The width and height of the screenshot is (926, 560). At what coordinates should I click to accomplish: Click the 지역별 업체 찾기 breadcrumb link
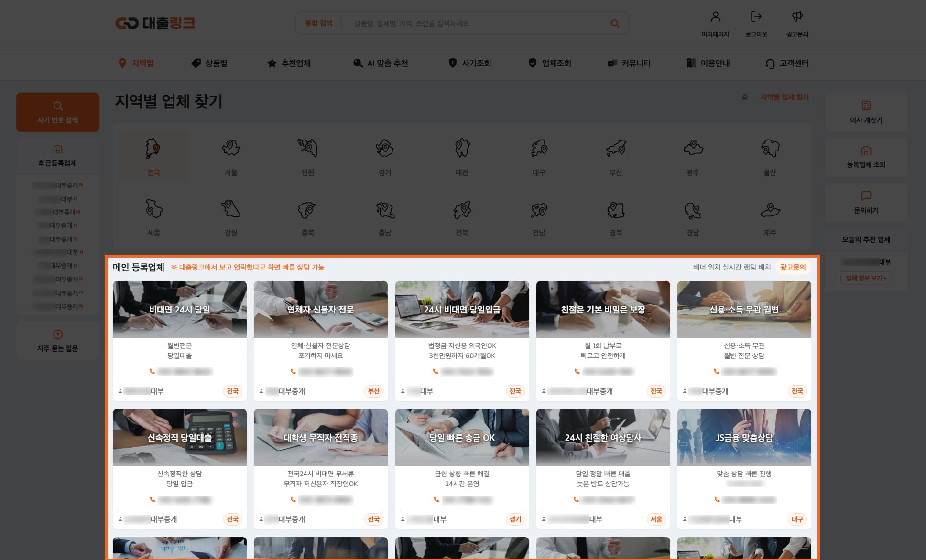pos(784,97)
